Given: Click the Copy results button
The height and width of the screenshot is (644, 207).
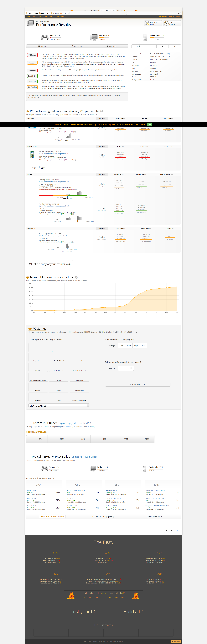Looking at the screenshot, I should 77,46.
